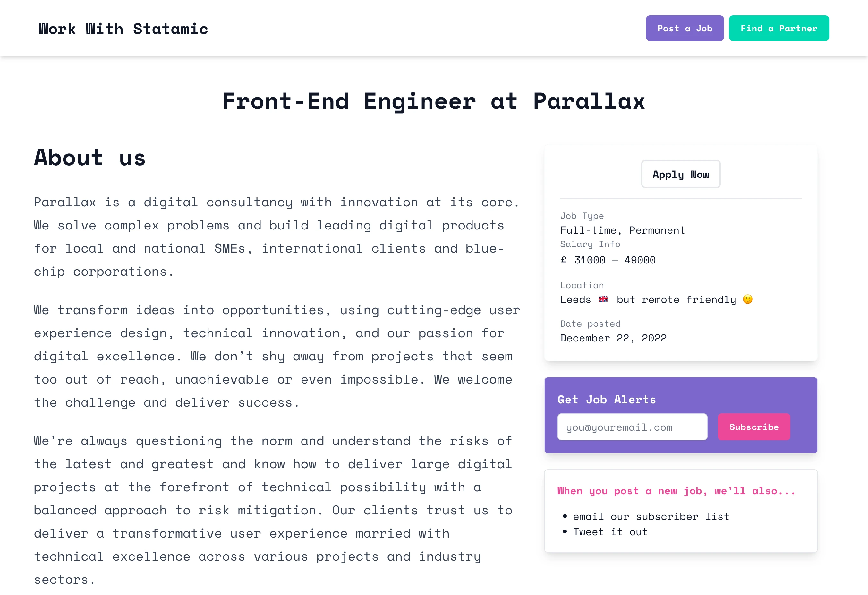Click the Get Job Alerts title
The width and height of the screenshot is (868, 595).
tap(607, 400)
